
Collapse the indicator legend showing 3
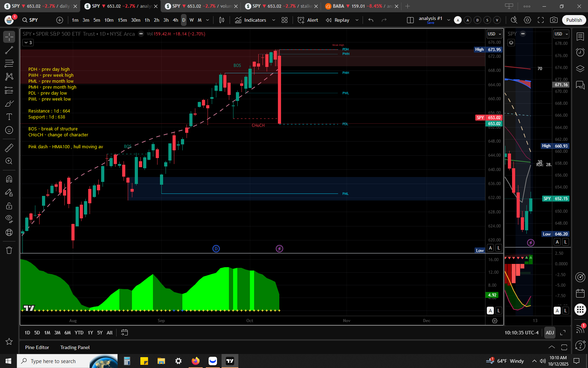coord(28,42)
